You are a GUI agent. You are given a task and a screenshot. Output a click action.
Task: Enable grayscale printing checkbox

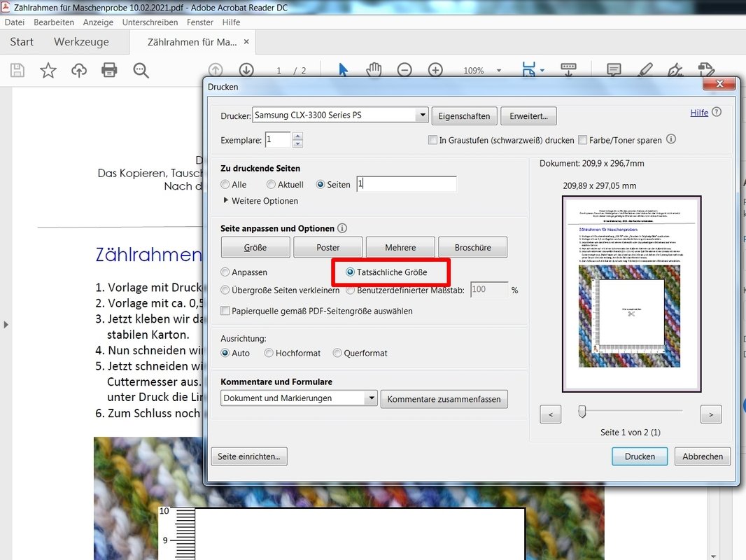[432, 140]
